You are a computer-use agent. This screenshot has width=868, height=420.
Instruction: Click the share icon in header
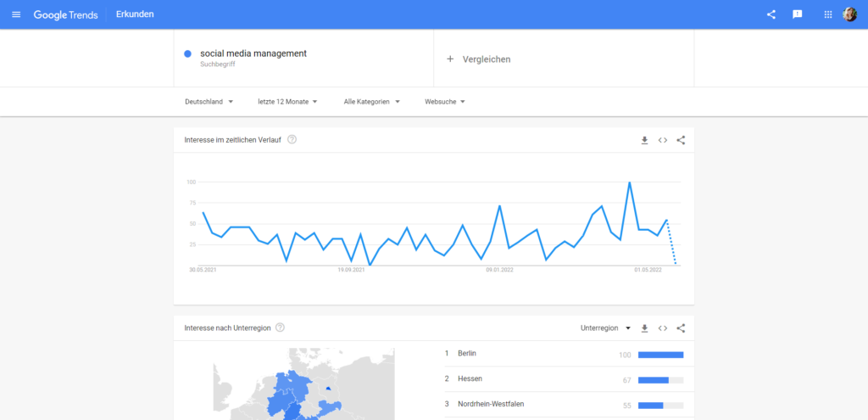[771, 14]
